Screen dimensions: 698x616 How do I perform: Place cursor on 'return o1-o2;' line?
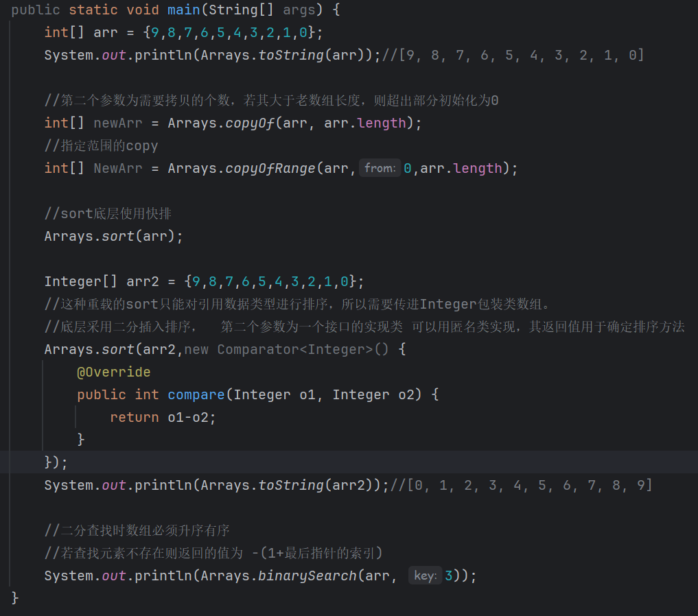[x=163, y=417]
